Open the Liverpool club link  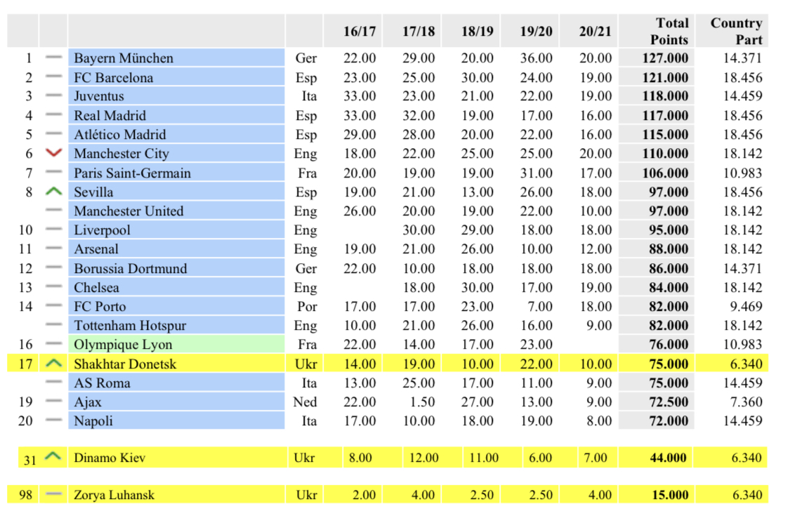point(102,230)
